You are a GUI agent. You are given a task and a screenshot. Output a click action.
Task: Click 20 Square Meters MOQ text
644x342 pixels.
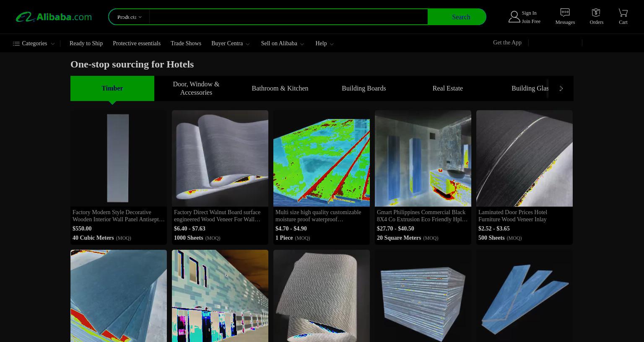tap(408, 238)
